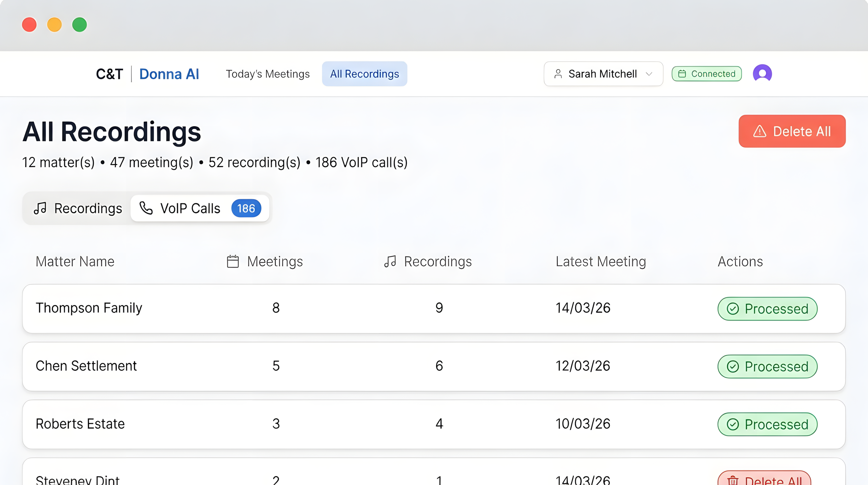Screen dimensions: 868x485
Task: Click the warning triangle on Delete All
Action: tap(759, 131)
